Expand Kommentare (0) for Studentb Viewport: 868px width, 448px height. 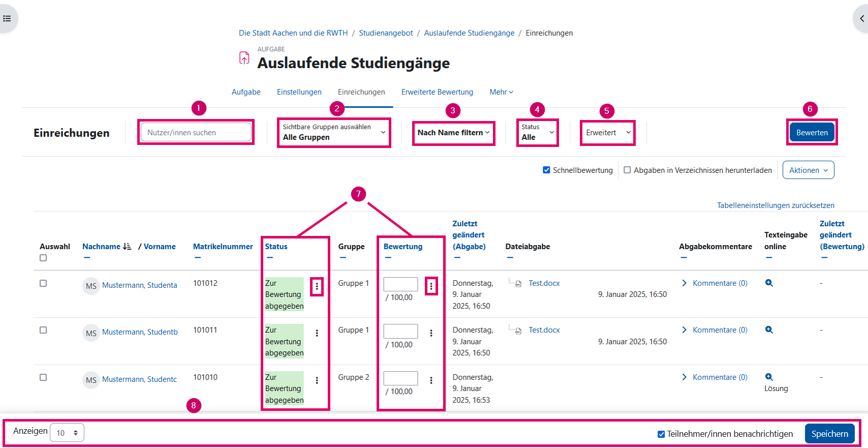point(715,330)
